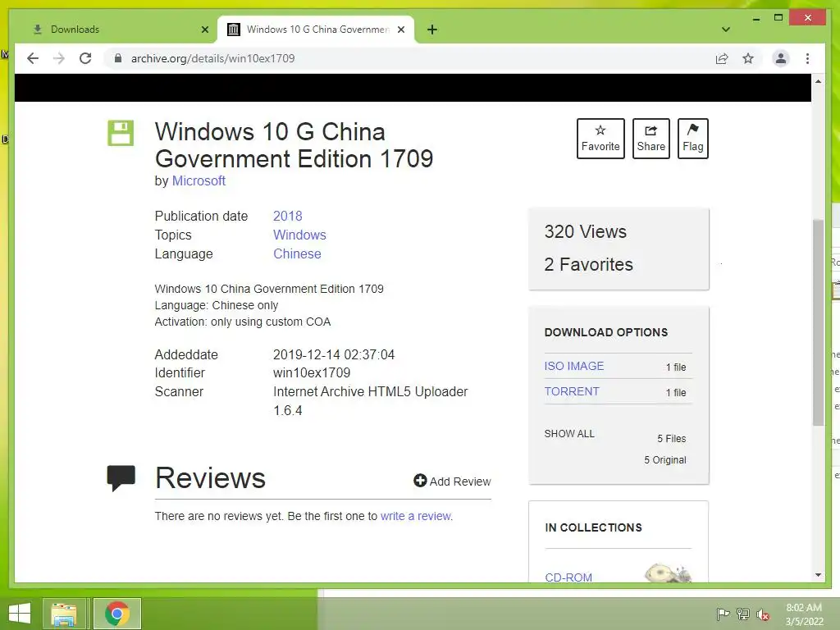Open the taskbar clock 8:02 AM
Image resolution: width=840 pixels, height=630 pixels.
(804, 614)
